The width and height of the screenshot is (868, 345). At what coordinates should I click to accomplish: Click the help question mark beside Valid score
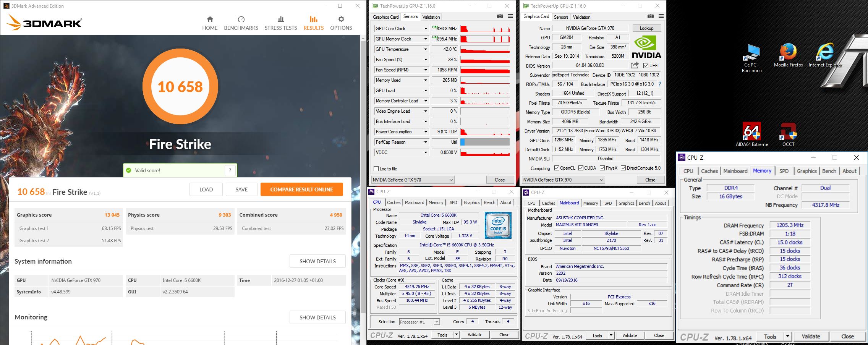pyautogui.click(x=230, y=170)
